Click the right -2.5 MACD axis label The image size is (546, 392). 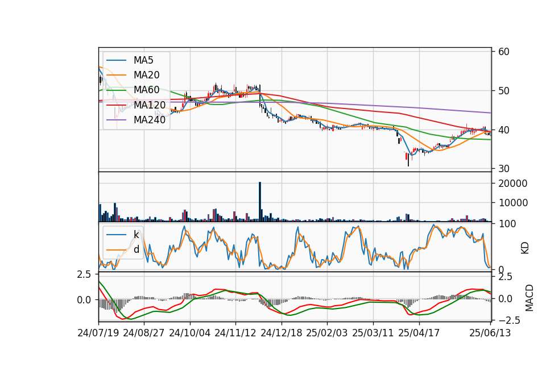point(509,320)
